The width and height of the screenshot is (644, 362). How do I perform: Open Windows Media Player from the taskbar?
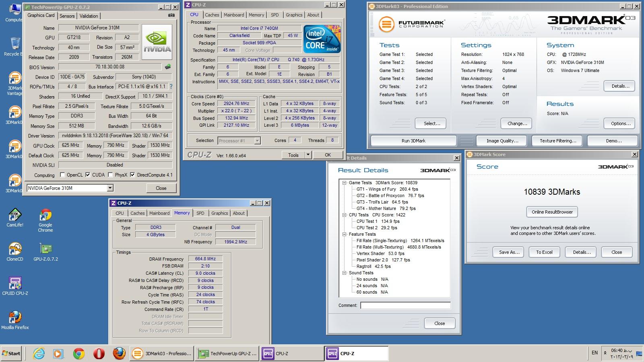pyautogui.click(x=58, y=354)
